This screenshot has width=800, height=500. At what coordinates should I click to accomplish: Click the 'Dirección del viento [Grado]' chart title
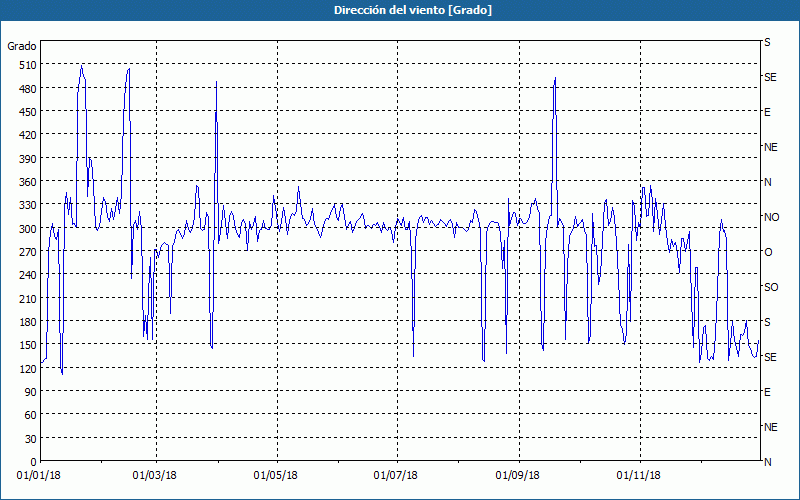[x=412, y=10]
